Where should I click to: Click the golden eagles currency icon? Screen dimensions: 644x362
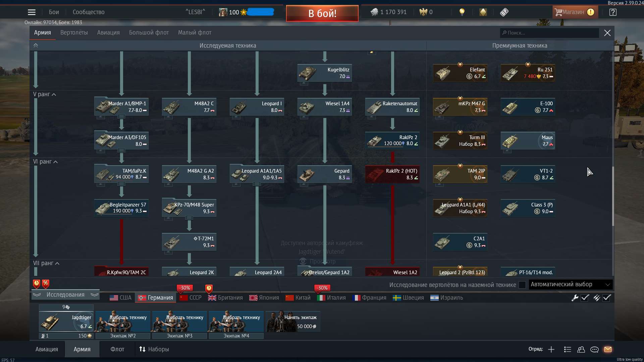pos(423,12)
